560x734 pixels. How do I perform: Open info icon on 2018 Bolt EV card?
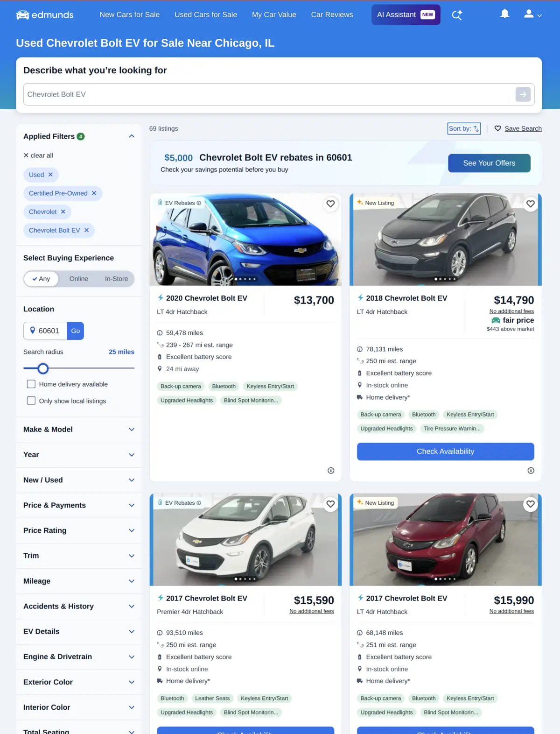(x=531, y=471)
